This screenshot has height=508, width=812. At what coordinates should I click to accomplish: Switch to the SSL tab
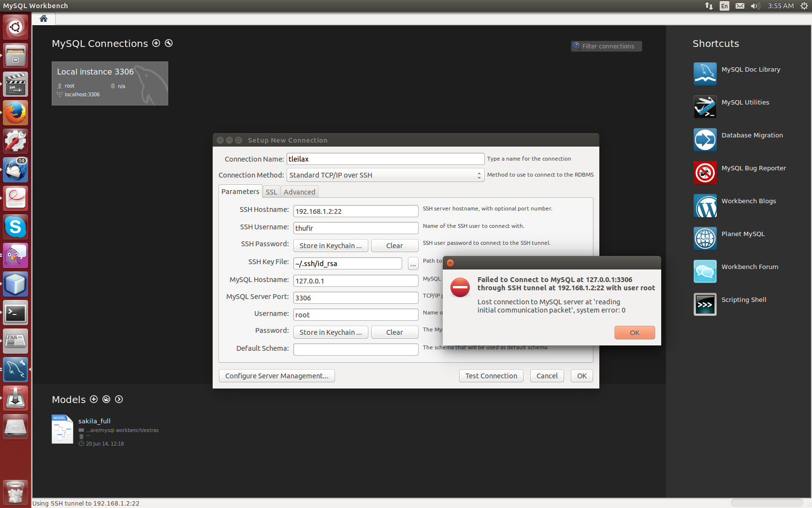[x=271, y=192]
